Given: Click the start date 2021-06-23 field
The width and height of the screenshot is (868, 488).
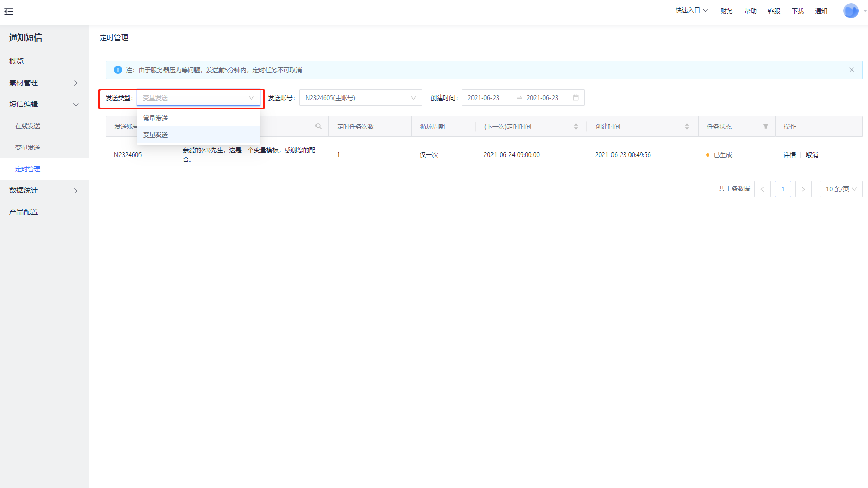Looking at the screenshot, I should point(483,97).
